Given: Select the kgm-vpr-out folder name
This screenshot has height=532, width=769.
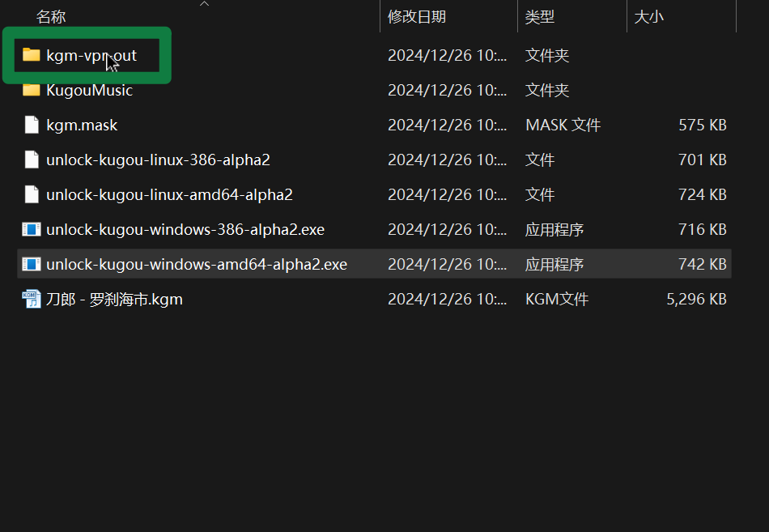Looking at the screenshot, I should 91,55.
